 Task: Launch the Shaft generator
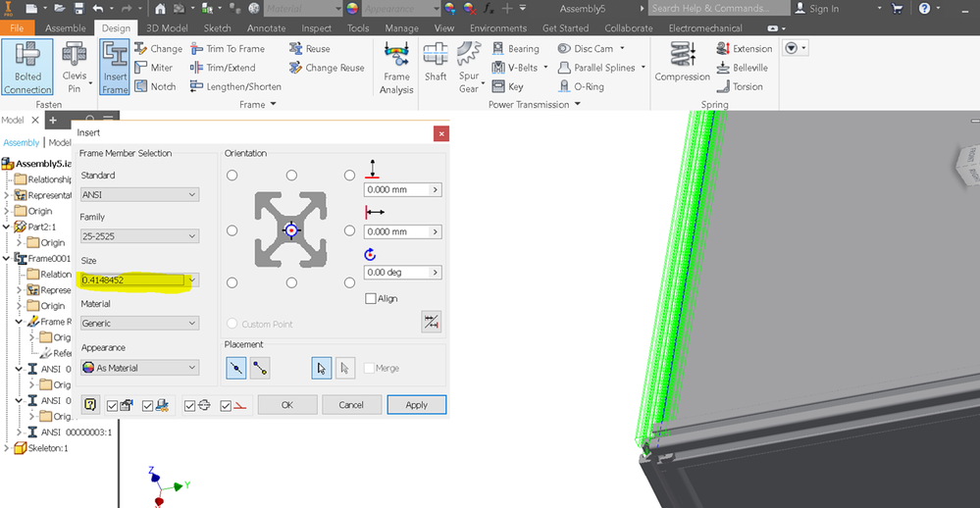pyautogui.click(x=436, y=63)
